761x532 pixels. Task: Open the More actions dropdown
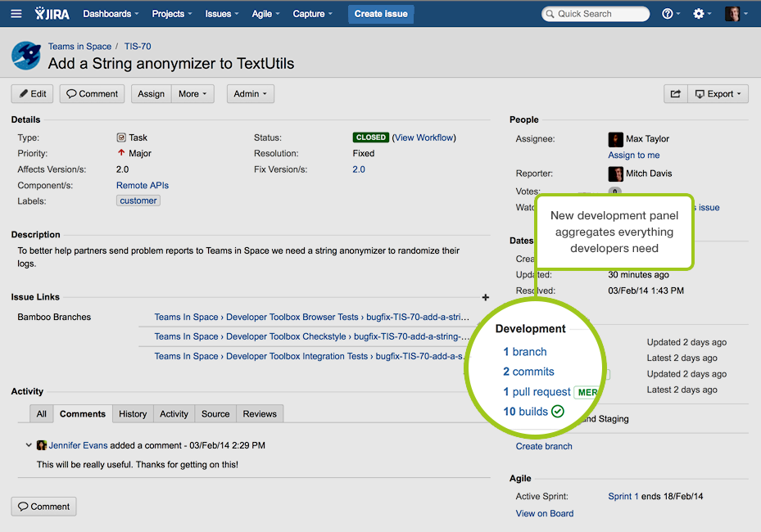click(193, 93)
